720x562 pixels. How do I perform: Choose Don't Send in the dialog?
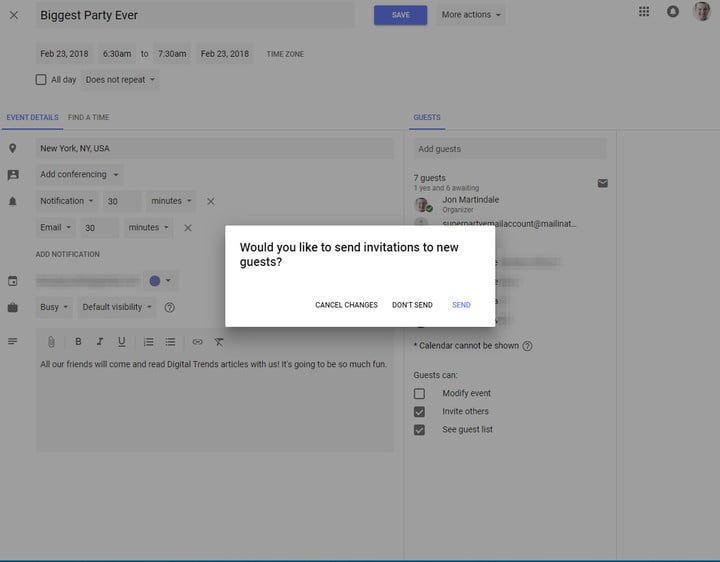[412, 305]
